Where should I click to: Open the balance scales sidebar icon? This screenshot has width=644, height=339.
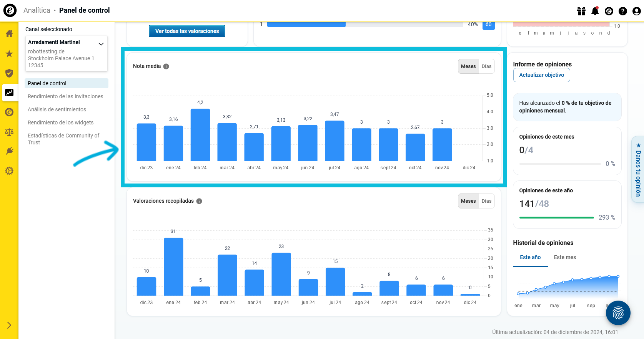9,132
